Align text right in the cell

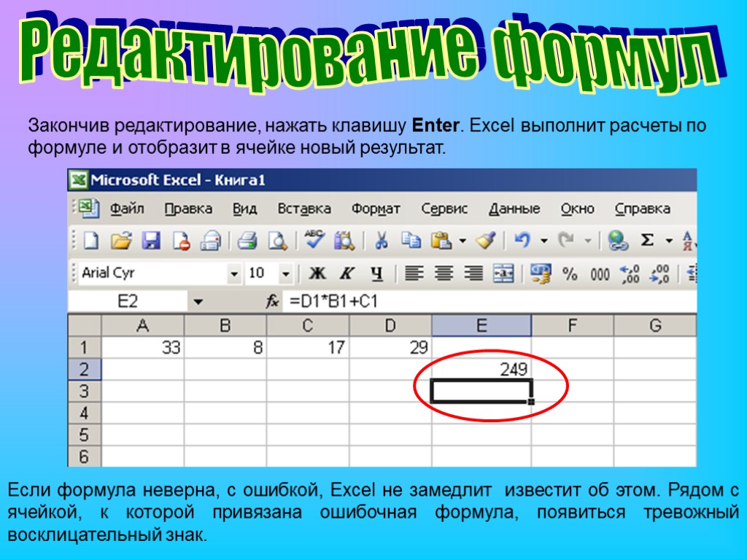click(x=473, y=273)
